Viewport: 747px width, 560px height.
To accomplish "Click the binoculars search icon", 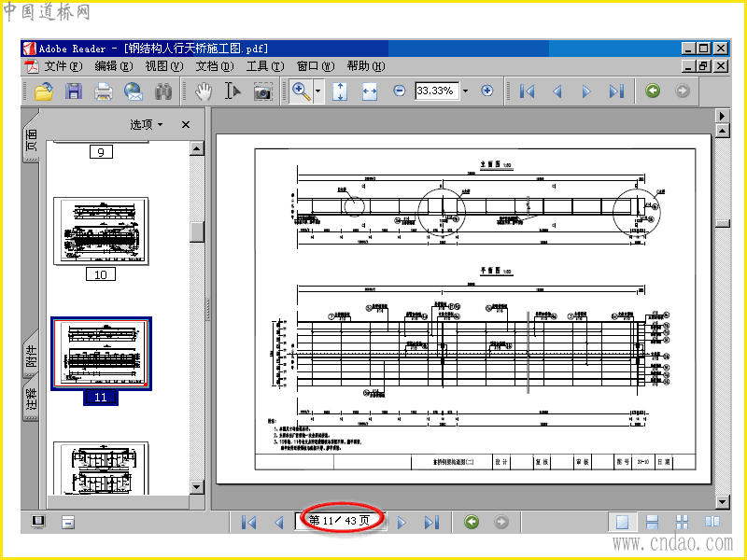I will pos(163,91).
